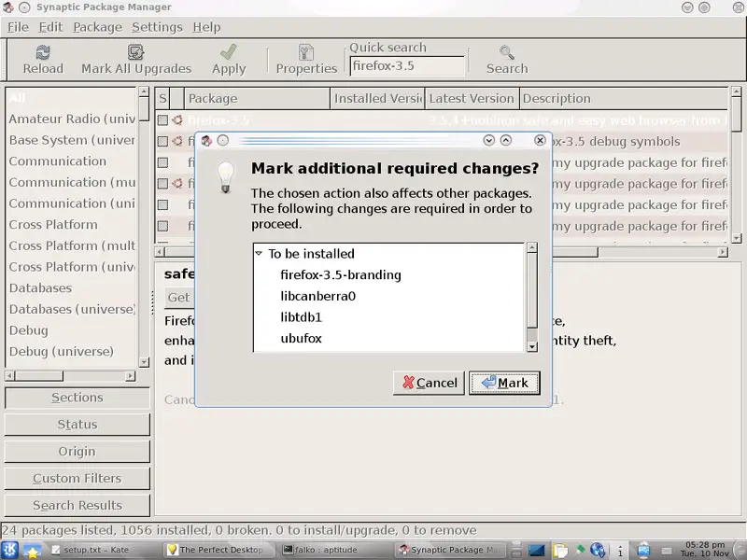
Task: Select 'Amateur Radio (univ' section
Action: (72, 119)
